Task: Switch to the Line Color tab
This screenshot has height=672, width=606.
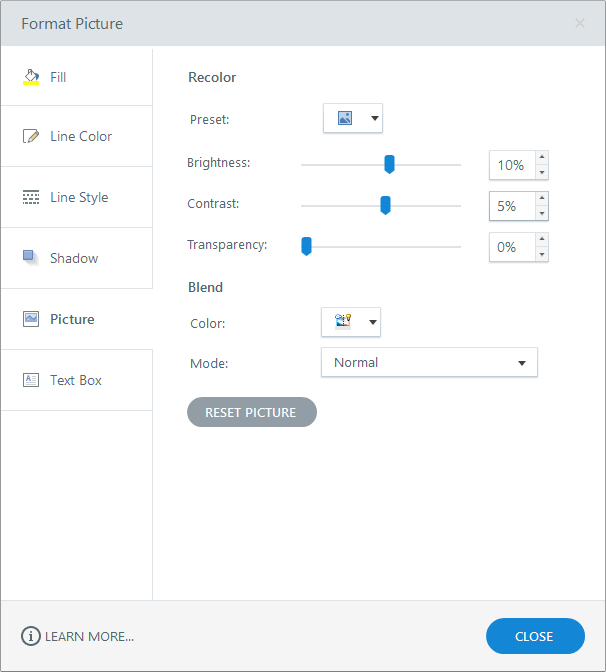Action: (80, 136)
